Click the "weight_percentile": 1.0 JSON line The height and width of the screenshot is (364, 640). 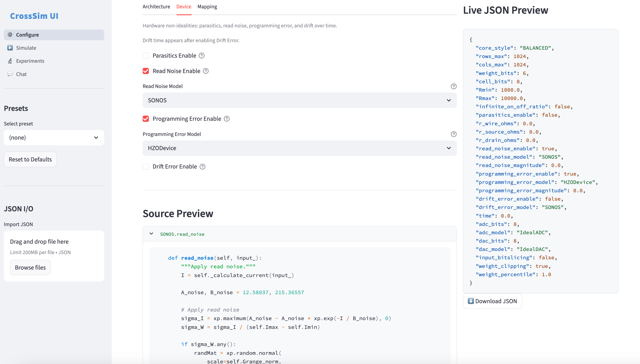coord(513,274)
